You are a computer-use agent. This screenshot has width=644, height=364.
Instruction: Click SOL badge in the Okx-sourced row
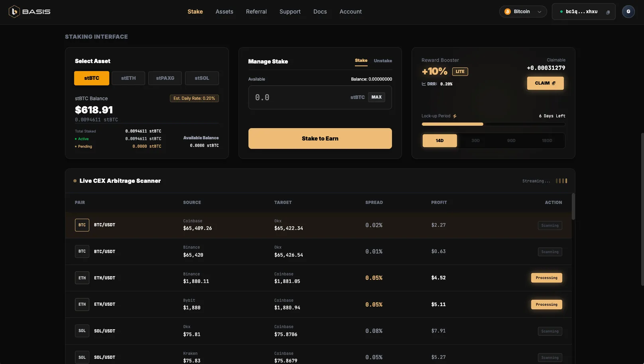(x=82, y=331)
